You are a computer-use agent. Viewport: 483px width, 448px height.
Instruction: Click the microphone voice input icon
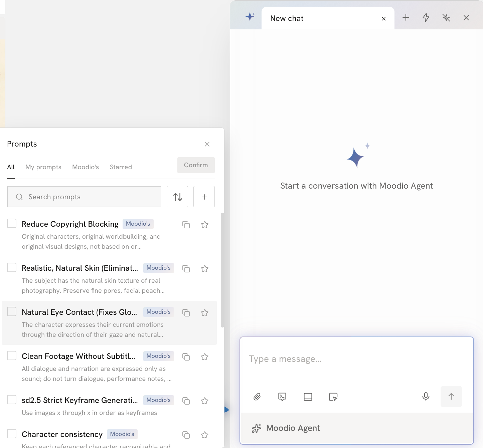click(426, 396)
